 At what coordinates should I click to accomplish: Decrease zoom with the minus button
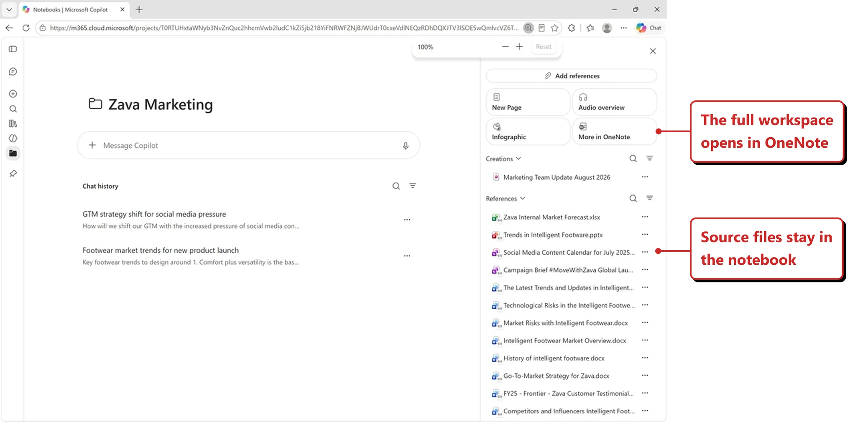tap(505, 46)
